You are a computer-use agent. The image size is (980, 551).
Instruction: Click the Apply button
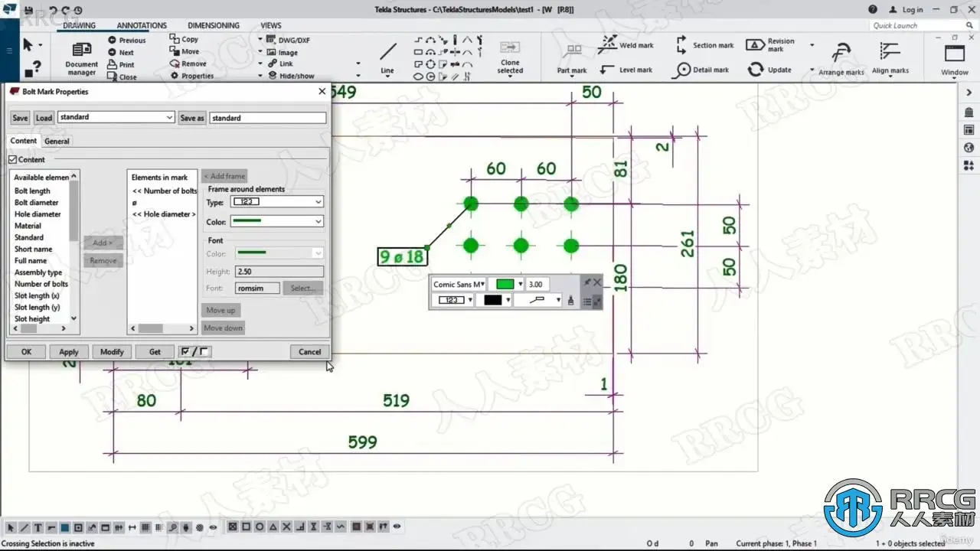(69, 352)
